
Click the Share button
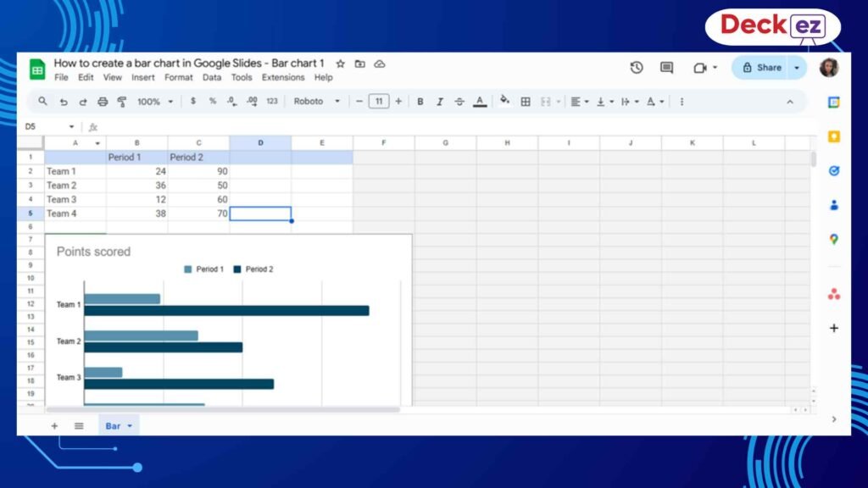[765, 66]
